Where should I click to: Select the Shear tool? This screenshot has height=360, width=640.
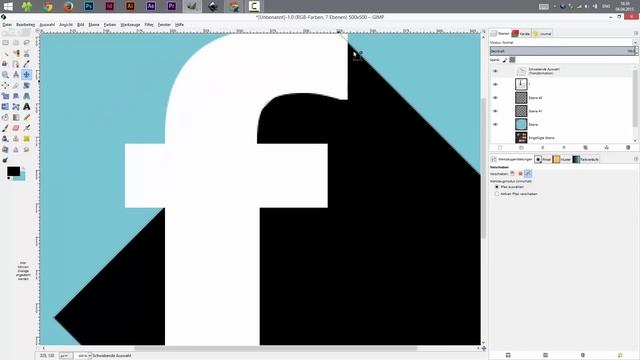coord(16,96)
